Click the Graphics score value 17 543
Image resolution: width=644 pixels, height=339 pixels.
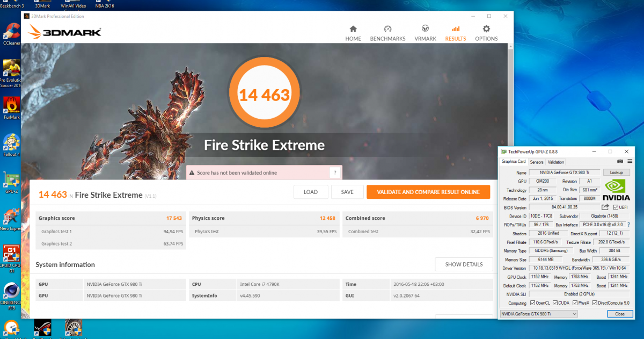pos(175,218)
